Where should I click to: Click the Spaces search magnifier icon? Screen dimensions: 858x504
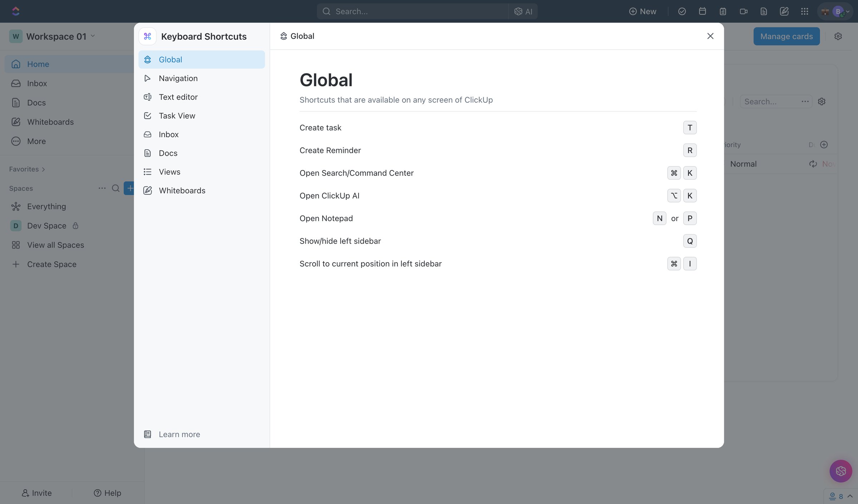click(x=115, y=188)
